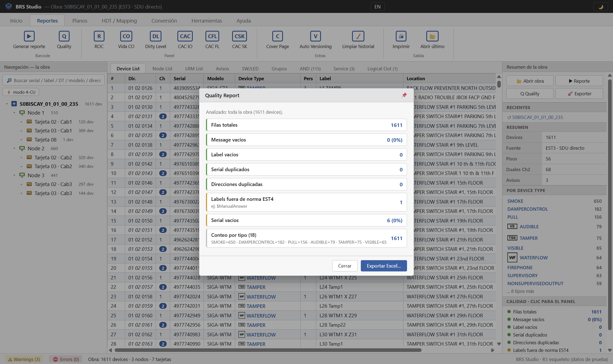Click the BRS Studio logo icon

(x=9, y=6)
